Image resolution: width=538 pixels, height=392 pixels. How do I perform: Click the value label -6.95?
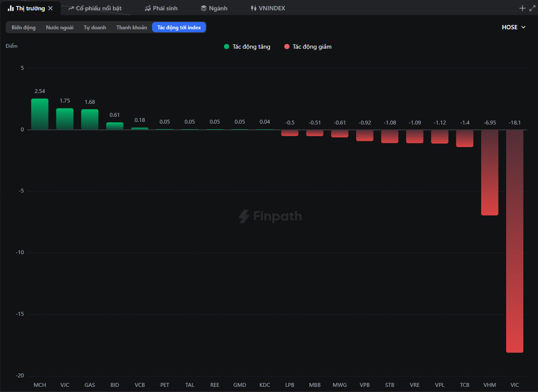pyautogui.click(x=490, y=123)
